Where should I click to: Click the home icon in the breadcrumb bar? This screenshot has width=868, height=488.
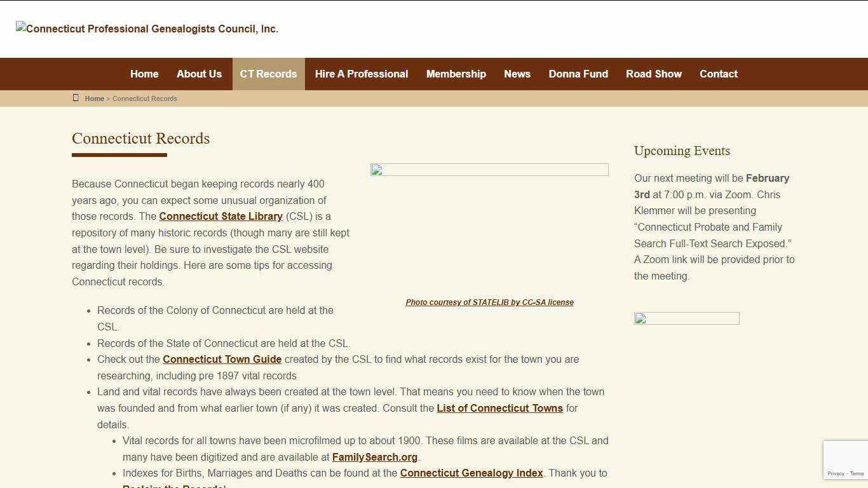pos(76,97)
